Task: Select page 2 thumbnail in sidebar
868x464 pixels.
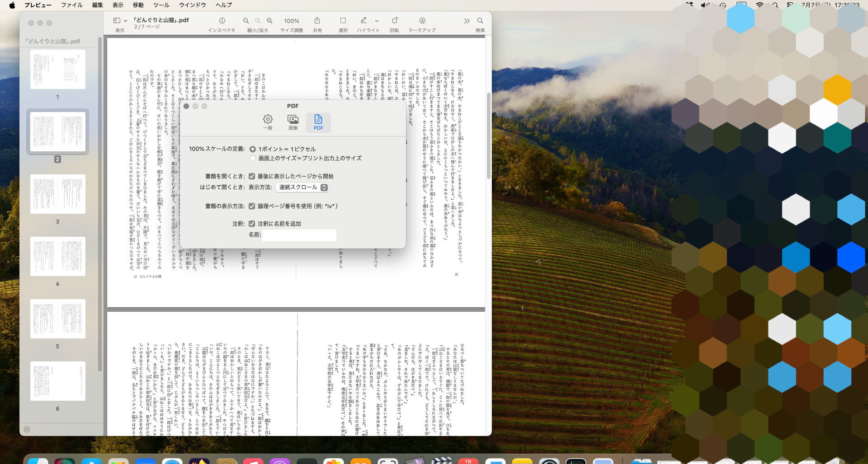Action: pos(58,132)
